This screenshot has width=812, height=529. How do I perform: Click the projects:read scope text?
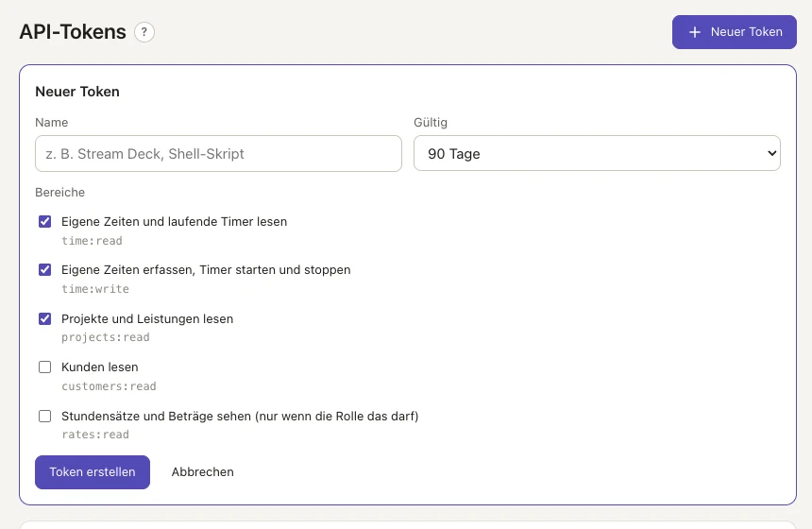(x=106, y=337)
